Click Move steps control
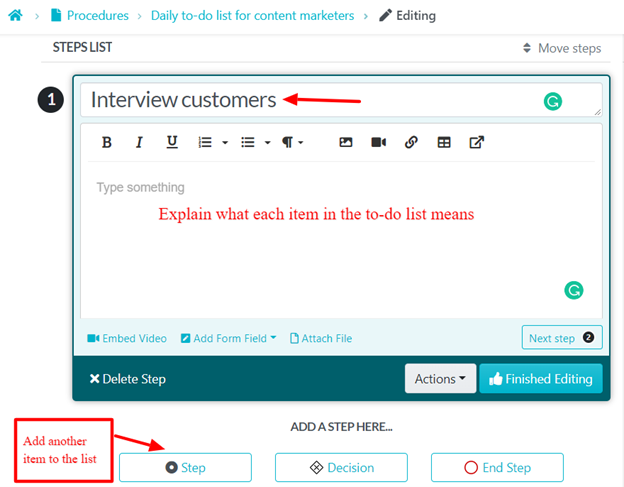The image size is (624, 487). [x=562, y=48]
